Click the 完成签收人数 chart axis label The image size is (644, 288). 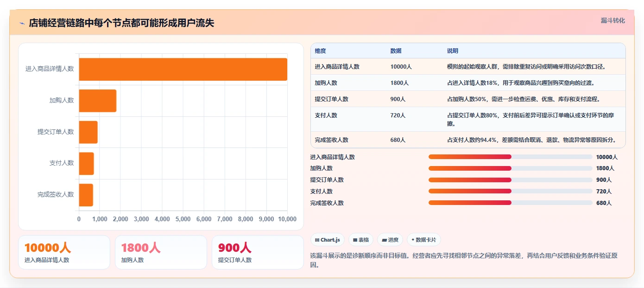pos(56,195)
